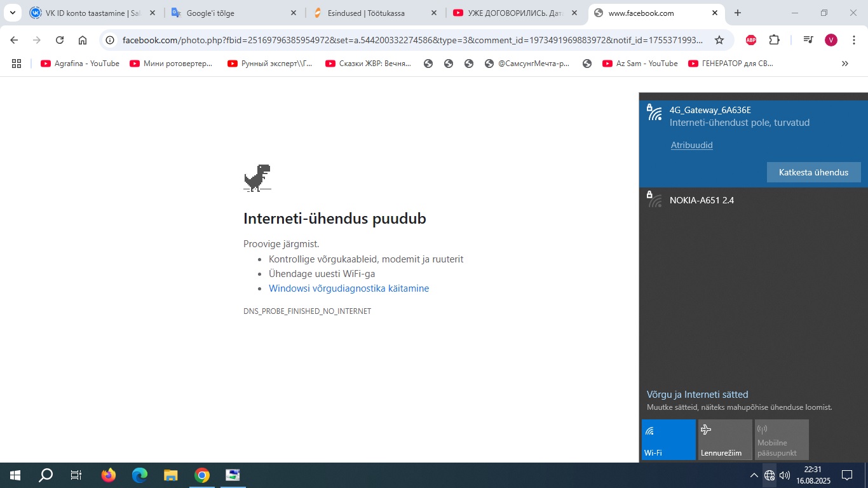Open the Extensions puzzle icon
This screenshot has width=868, height=488.
(x=774, y=40)
